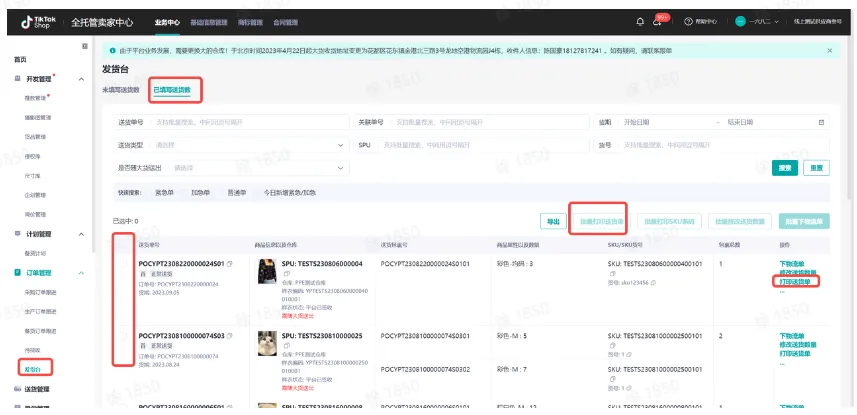Click the 搜索 search button
The image size is (857, 415).
785,168
